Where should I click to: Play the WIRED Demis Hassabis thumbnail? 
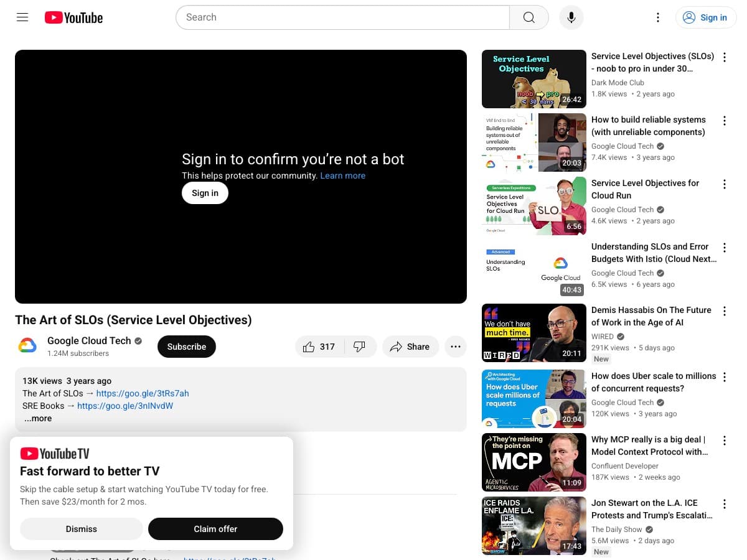click(x=534, y=333)
